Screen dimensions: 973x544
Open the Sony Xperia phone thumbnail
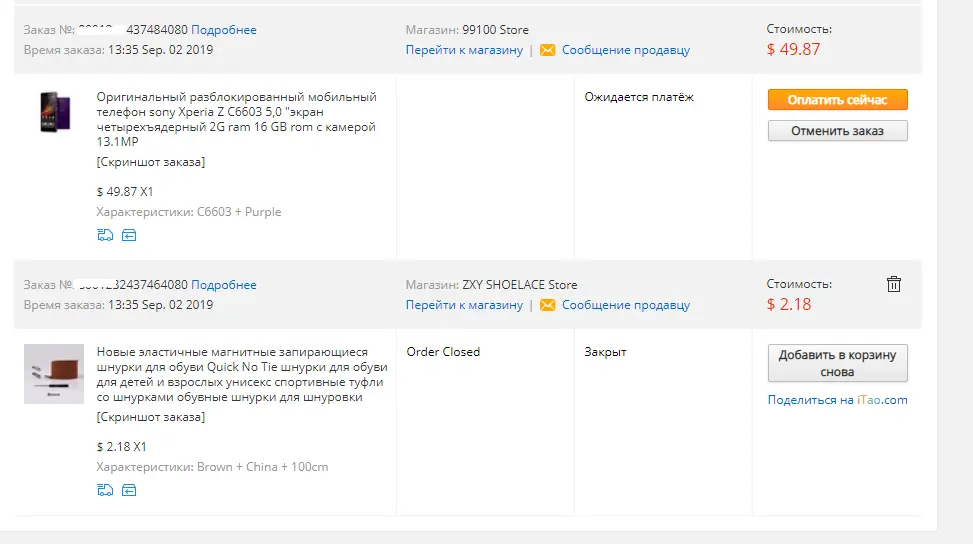[55, 112]
